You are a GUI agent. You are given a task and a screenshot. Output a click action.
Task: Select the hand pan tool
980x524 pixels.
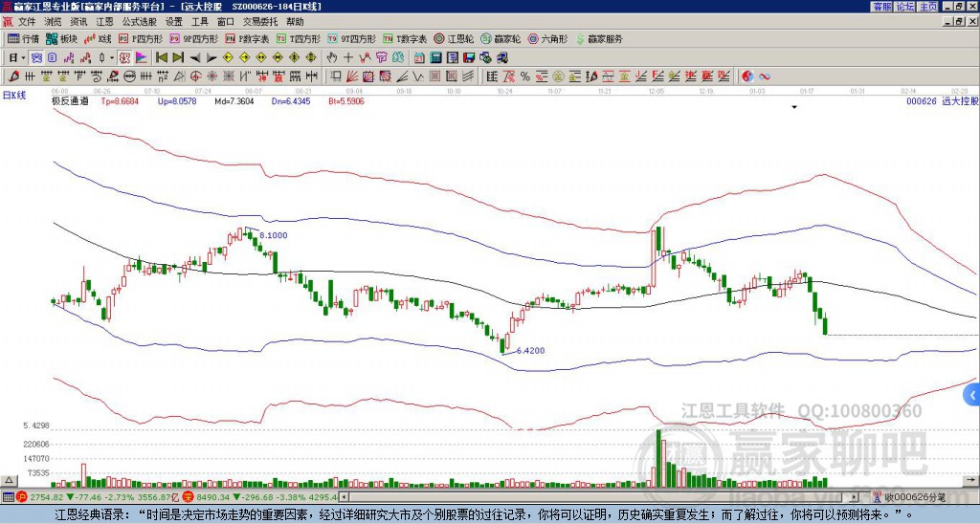tap(332, 58)
